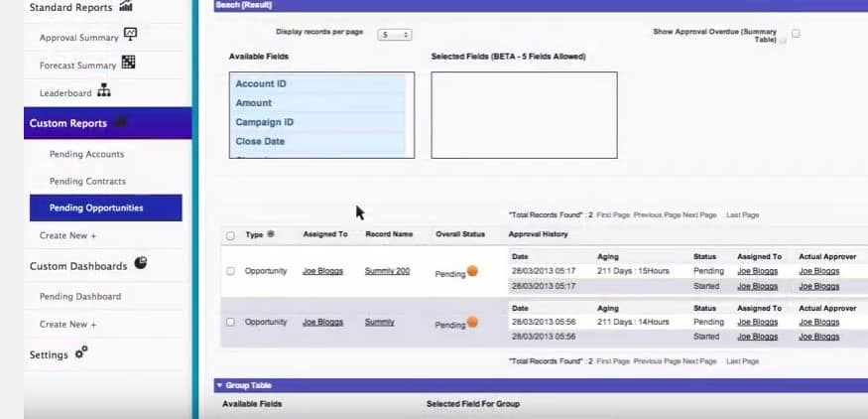868x419 pixels.
Task: Tick the checkbox for Summly 200 row
Action: point(231,271)
